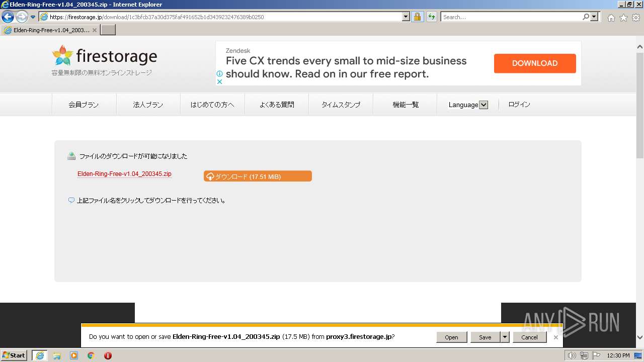The height and width of the screenshot is (362, 644).
Task: Close the Elden-Ring-Free browser tab
Action: tap(95, 30)
